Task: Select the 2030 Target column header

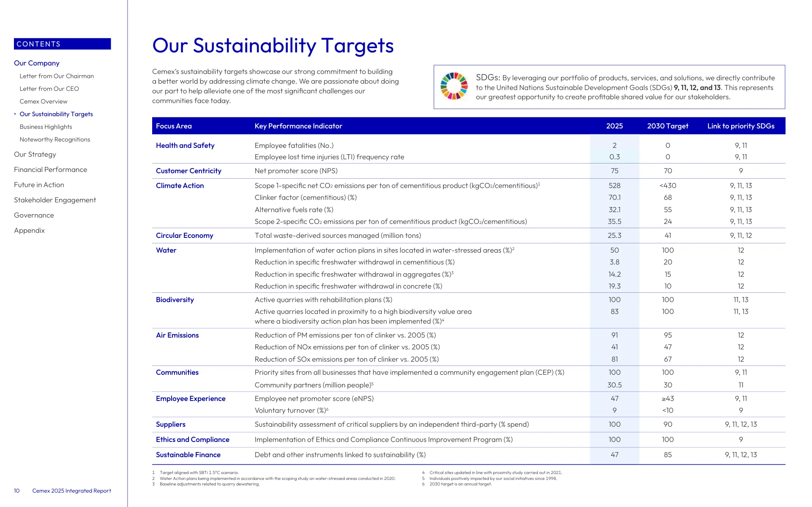Action: point(668,126)
